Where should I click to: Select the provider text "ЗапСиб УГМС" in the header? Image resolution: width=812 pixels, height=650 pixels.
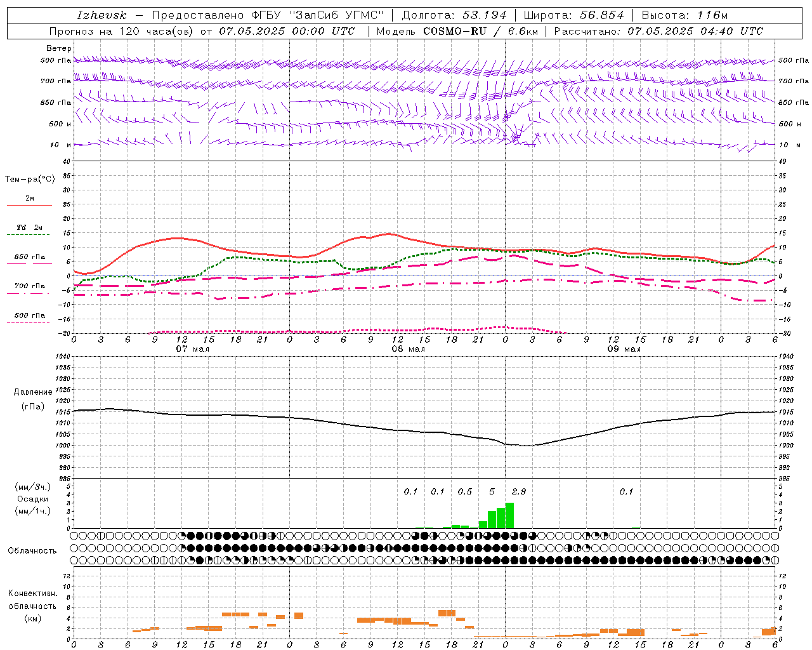point(336,15)
